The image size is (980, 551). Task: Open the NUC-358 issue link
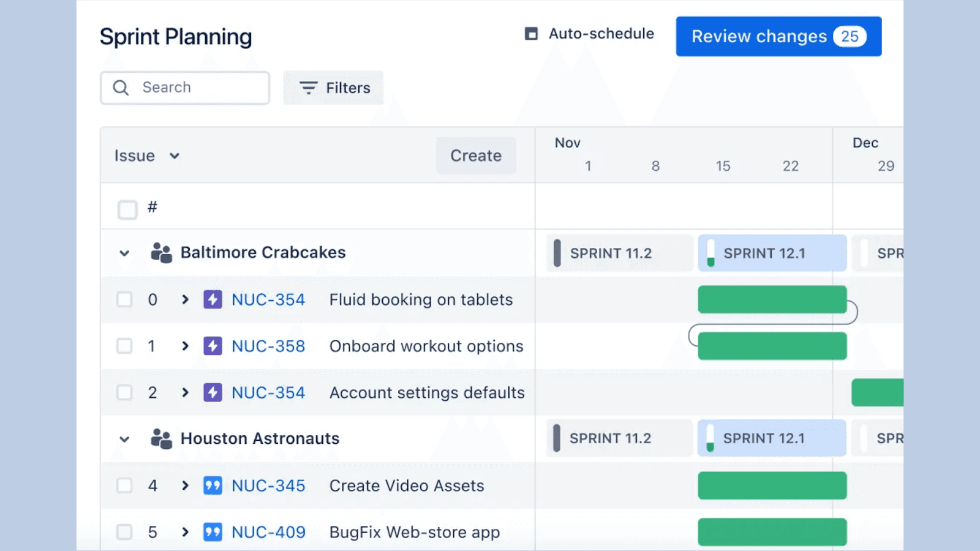(268, 346)
